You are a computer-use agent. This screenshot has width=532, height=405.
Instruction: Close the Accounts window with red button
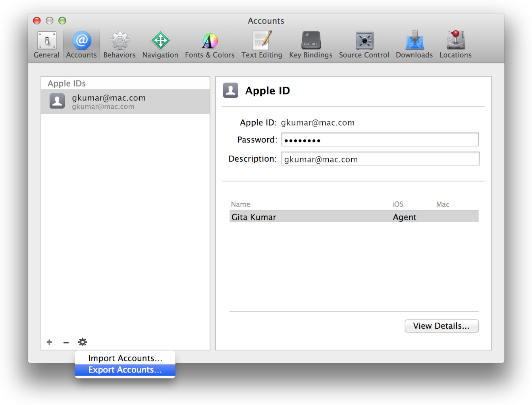point(37,21)
